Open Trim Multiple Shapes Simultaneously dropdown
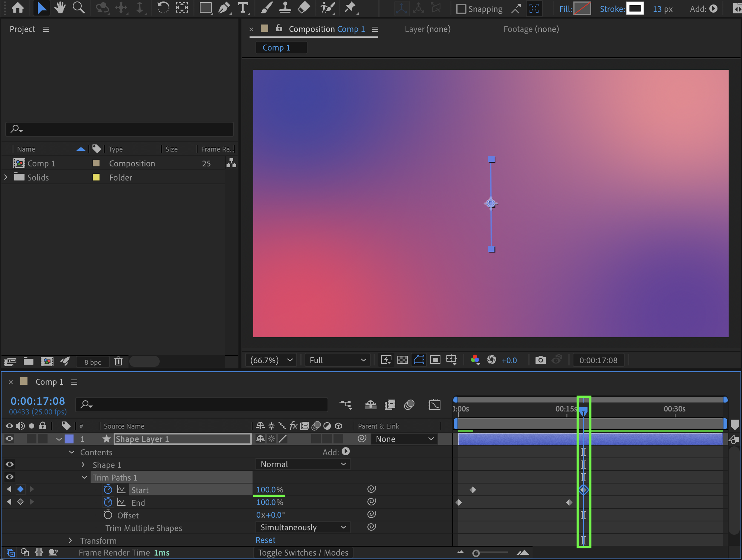The width and height of the screenshot is (742, 560). point(303,527)
